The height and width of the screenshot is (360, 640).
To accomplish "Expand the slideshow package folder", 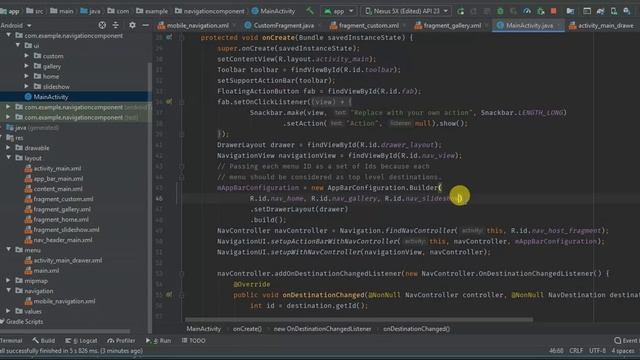I will [x=27, y=86].
